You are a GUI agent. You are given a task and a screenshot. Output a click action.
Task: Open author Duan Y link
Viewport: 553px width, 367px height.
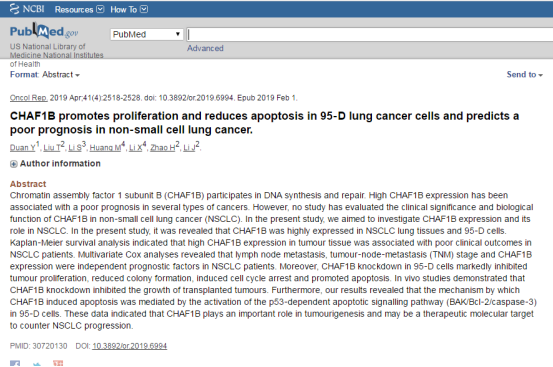point(23,148)
